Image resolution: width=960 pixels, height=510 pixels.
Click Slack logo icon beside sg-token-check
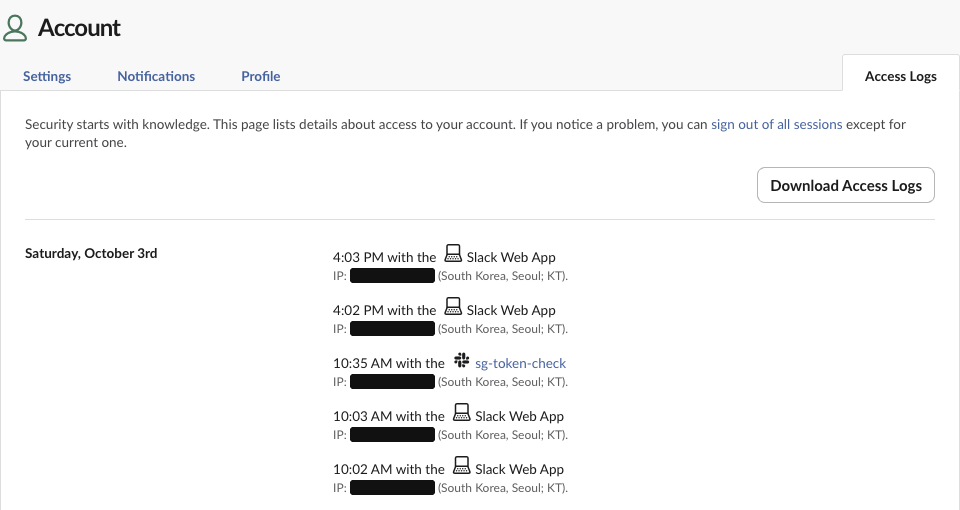[x=462, y=360]
